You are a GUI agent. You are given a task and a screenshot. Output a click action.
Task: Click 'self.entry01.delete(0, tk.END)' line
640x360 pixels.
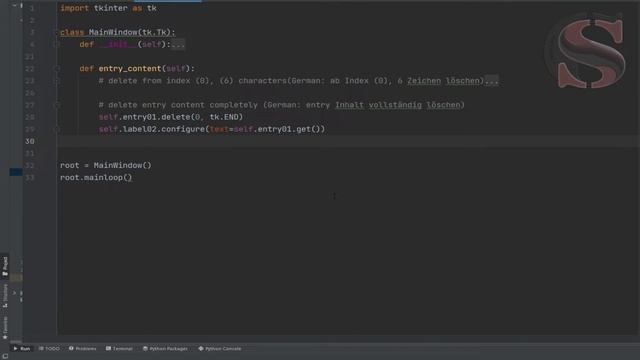pyautogui.click(x=171, y=117)
